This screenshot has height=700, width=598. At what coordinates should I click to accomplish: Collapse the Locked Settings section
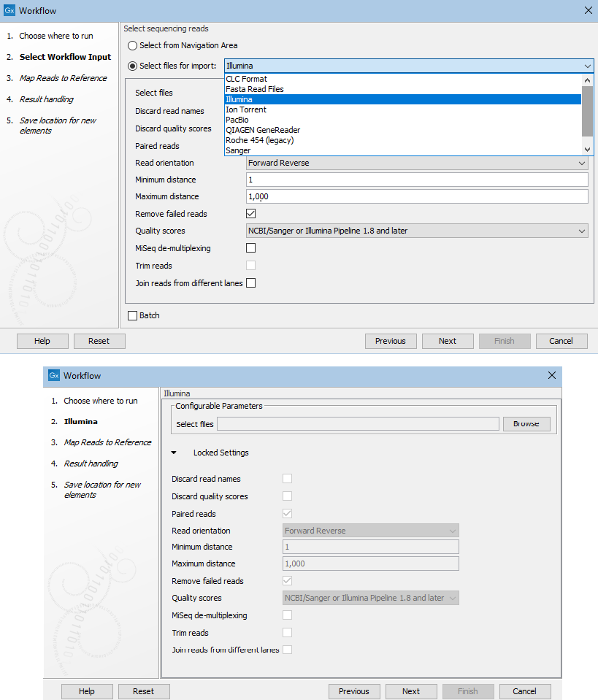tap(174, 452)
